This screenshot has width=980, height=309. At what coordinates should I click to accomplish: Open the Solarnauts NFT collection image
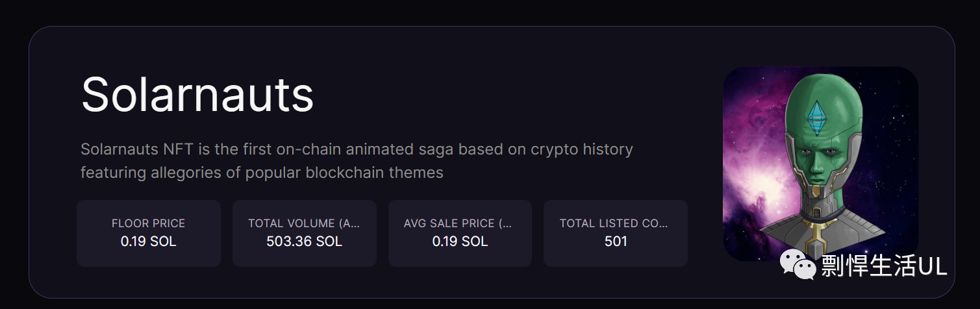coord(820,164)
